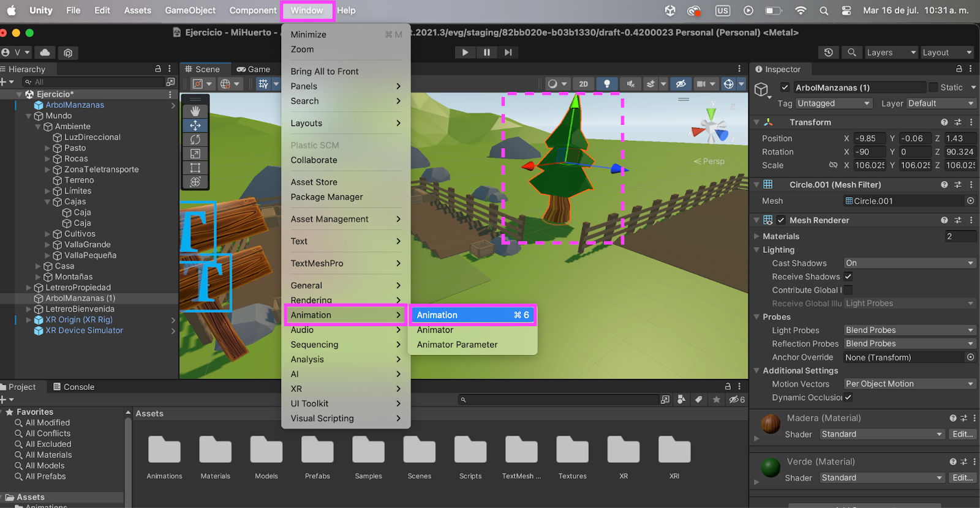Image resolution: width=980 pixels, height=508 pixels.
Task: Click the Verde material preview sphere
Action: tap(771, 467)
